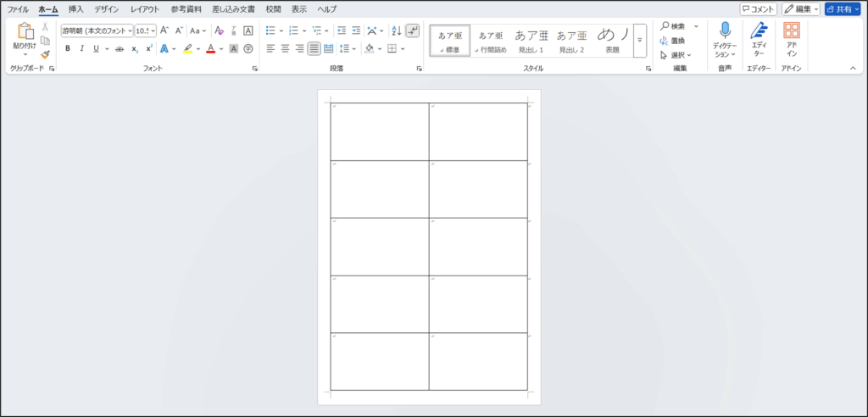Click the text effects glowing A icon
Screen dimensions: 868x417
[x=164, y=48]
